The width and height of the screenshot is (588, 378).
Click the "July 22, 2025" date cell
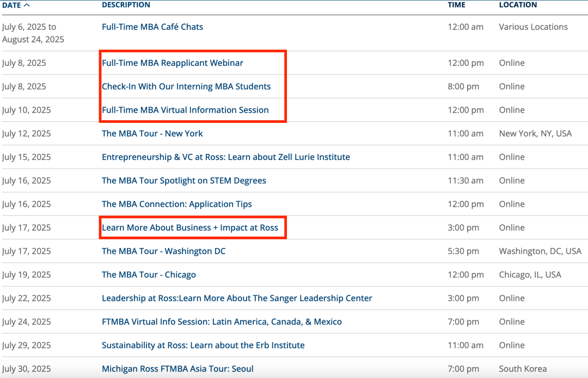(26, 299)
